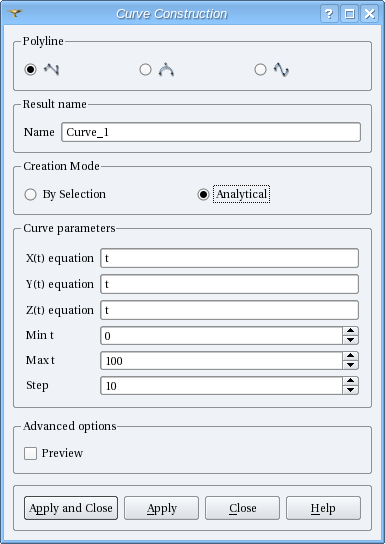Switch creation mode to By Selection
Screen dimensions: 385x544
pyautogui.click(x=31, y=194)
